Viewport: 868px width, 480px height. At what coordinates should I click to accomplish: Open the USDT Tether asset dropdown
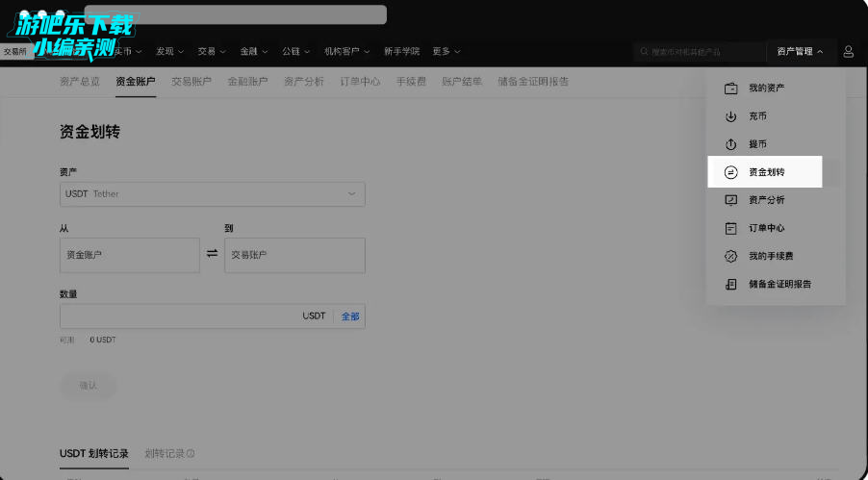[212, 194]
